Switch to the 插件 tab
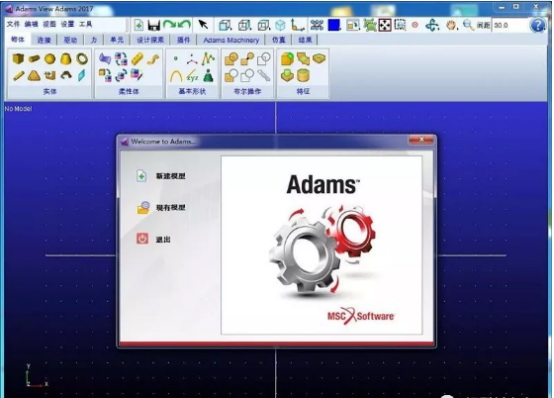Viewport: 554px width, 398px height. pyautogui.click(x=183, y=40)
